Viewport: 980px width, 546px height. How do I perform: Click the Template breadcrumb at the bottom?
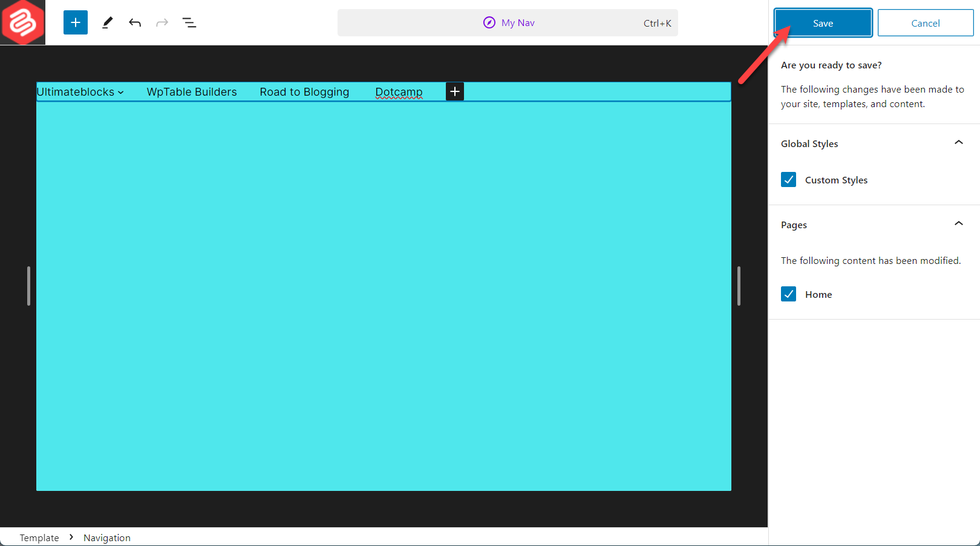click(x=39, y=538)
